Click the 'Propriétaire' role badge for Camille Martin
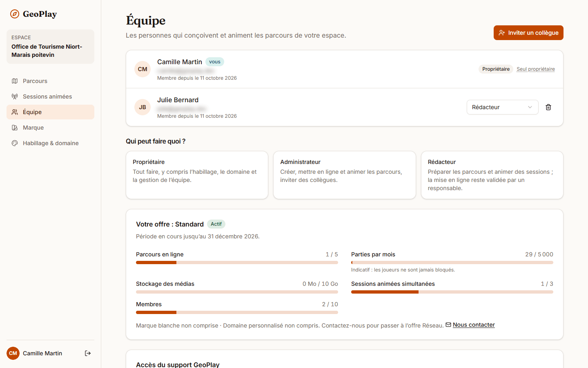This screenshot has height=368, width=588. pos(496,69)
